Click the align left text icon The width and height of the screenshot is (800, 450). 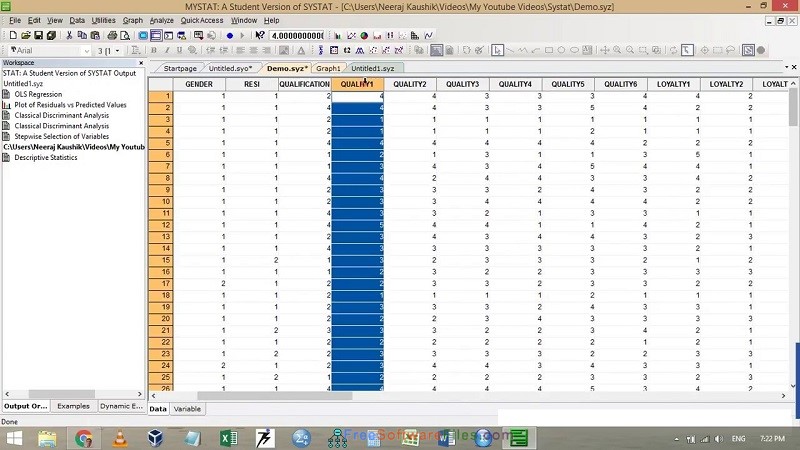[240, 50]
